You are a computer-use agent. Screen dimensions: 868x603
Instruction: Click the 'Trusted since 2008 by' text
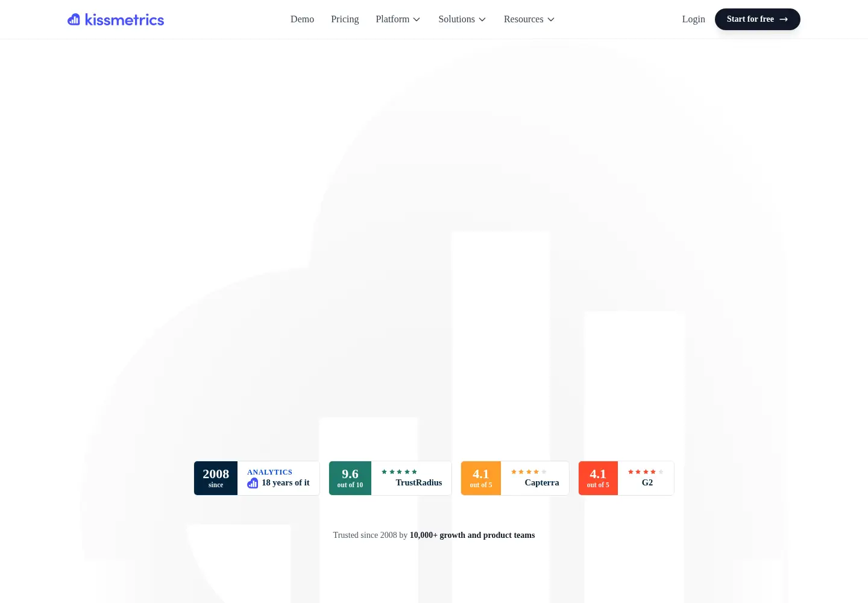[x=370, y=535]
